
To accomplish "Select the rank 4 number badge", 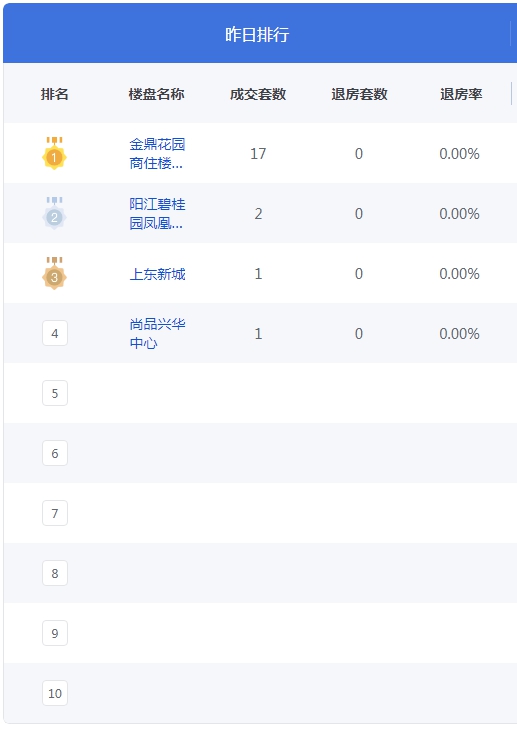I will click(x=55, y=333).
